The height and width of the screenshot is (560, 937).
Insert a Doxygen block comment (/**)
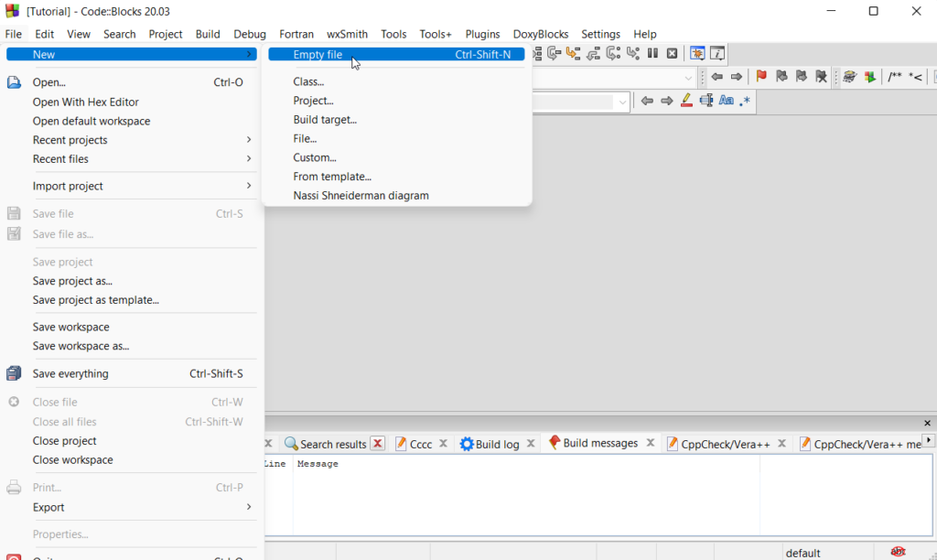point(895,77)
